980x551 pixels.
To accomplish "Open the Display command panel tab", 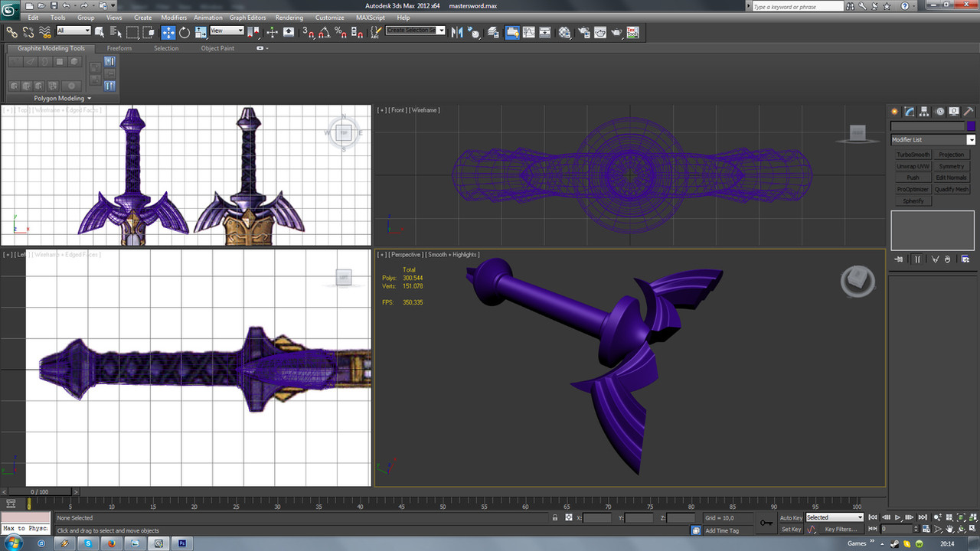I will (955, 111).
